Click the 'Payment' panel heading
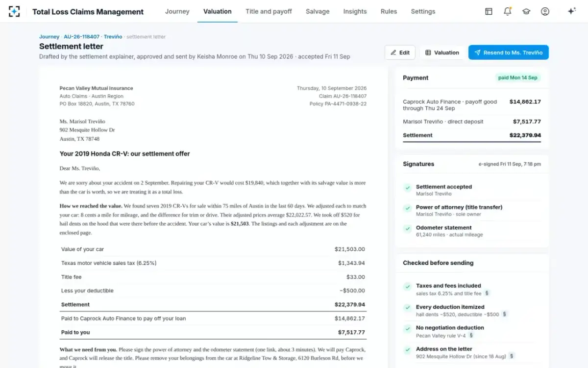The height and width of the screenshot is (368, 588). tap(416, 78)
